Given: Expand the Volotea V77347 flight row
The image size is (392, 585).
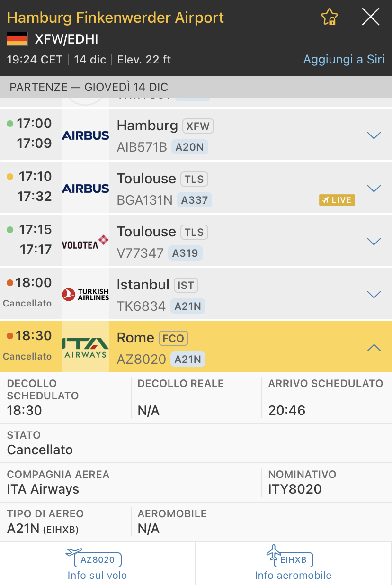Looking at the screenshot, I should (374, 242).
